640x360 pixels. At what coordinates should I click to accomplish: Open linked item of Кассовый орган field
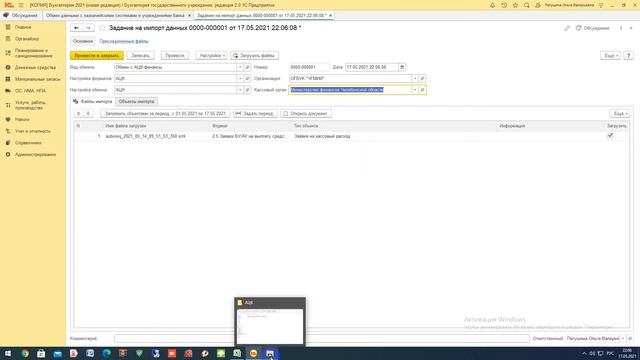click(422, 90)
